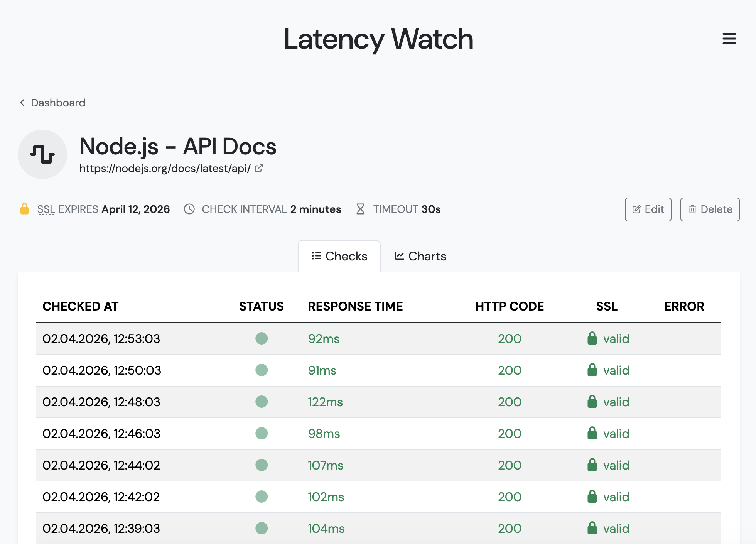Navigate back using the Dashboard link
The width and height of the screenshot is (756, 544).
(x=58, y=103)
